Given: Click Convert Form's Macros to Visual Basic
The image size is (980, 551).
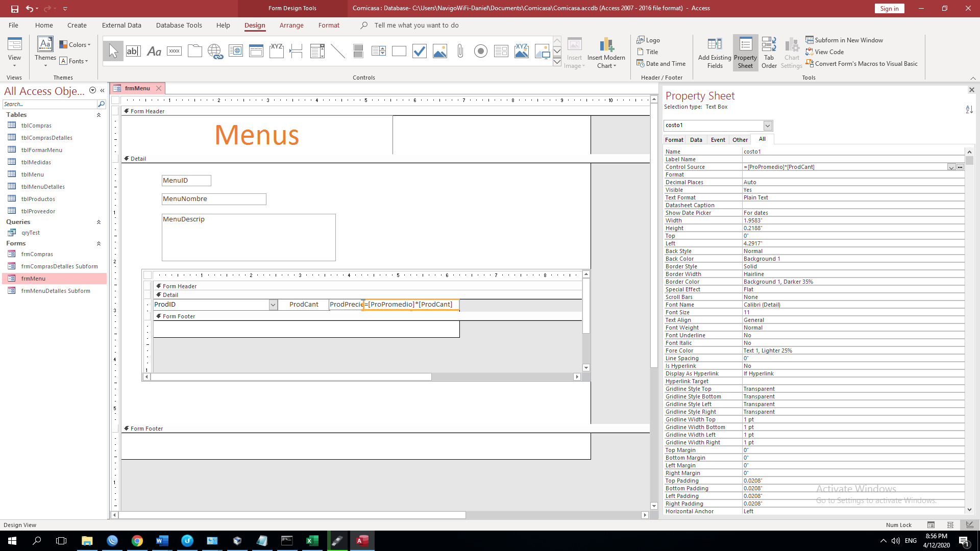Looking at the screenshot, I should [862, 64].
